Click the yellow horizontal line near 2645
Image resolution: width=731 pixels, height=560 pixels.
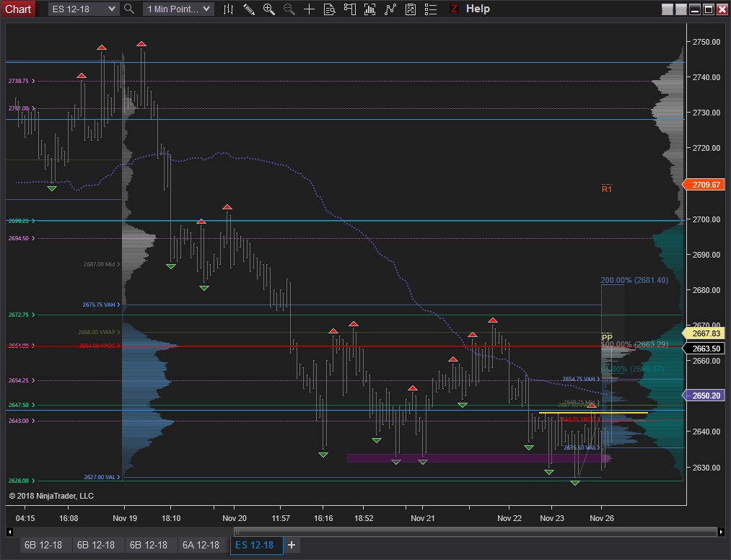(593, 413)
